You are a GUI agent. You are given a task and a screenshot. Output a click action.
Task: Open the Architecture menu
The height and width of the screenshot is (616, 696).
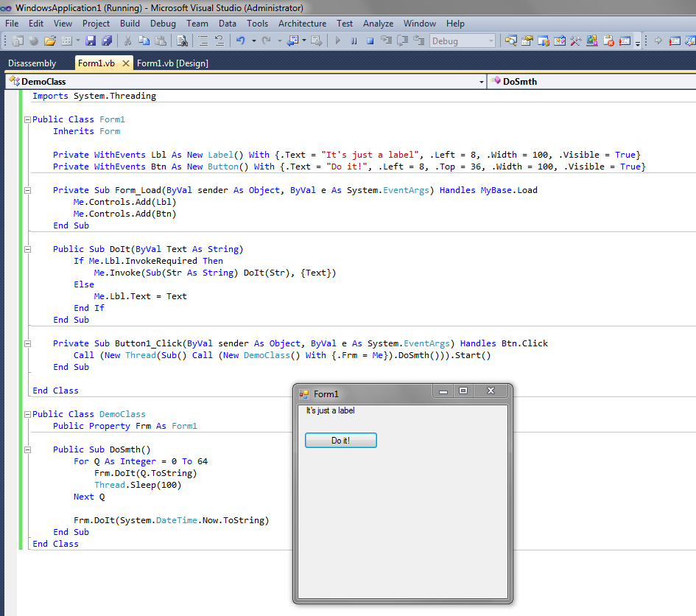coord(302,24)
